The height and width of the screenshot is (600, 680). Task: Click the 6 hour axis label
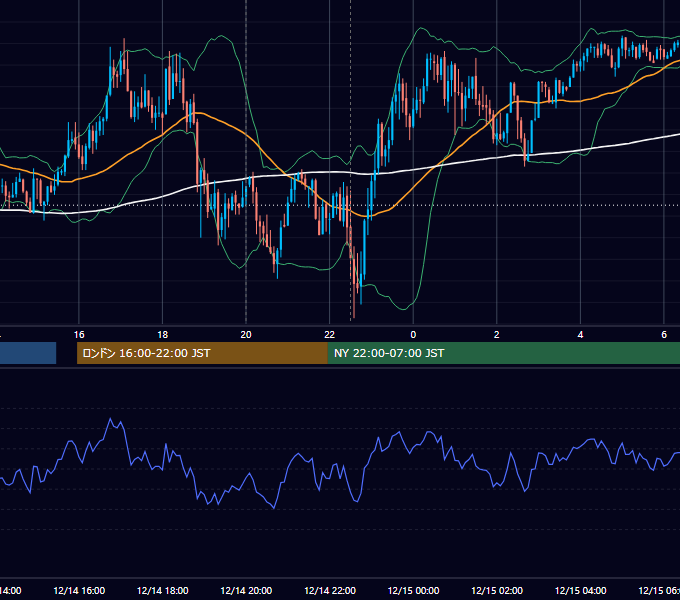tap(664, 334)
